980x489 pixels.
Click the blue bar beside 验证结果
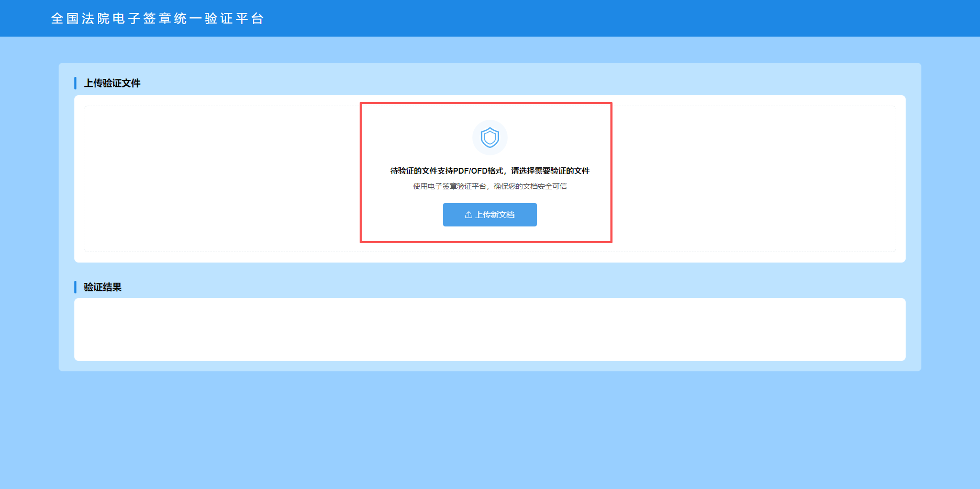coord(75,287)
